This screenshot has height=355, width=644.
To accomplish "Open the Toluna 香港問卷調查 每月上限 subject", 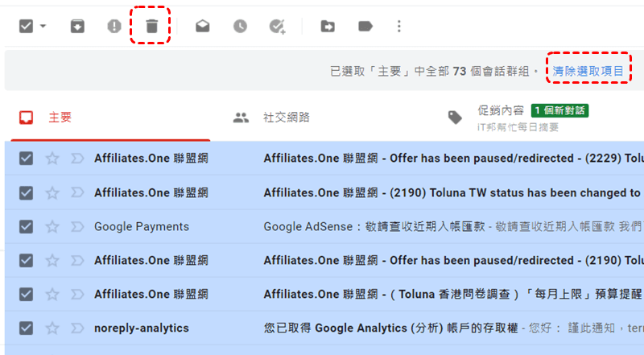I will click(x=454, y=294).
